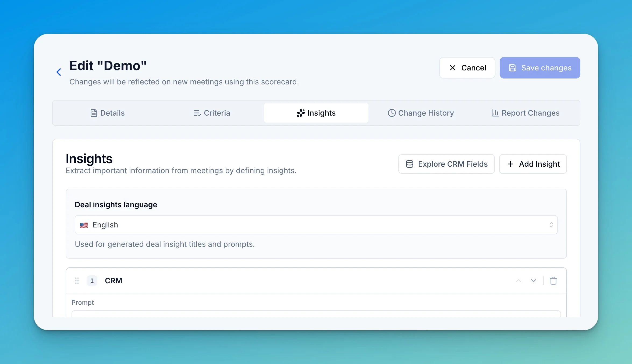Delete the CRM insight with trash icon
This screenshot has width=632, height=364.
tap(553, 281)
